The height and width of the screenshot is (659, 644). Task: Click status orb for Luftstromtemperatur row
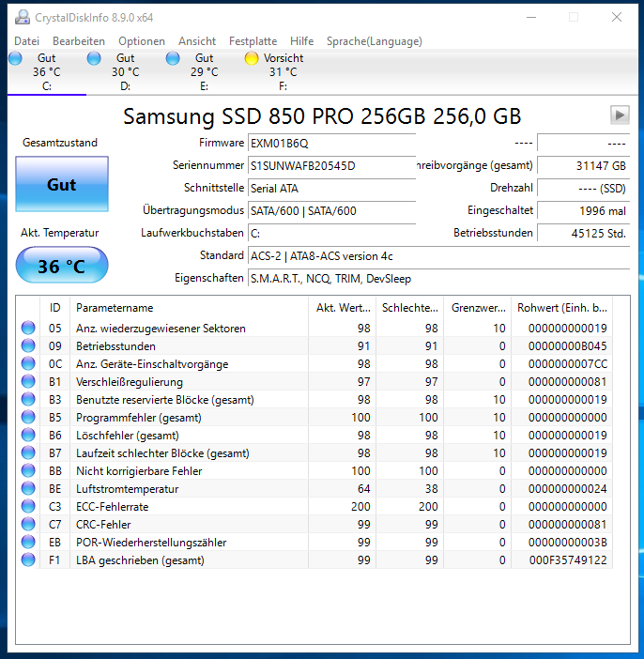tap(28, 488)
